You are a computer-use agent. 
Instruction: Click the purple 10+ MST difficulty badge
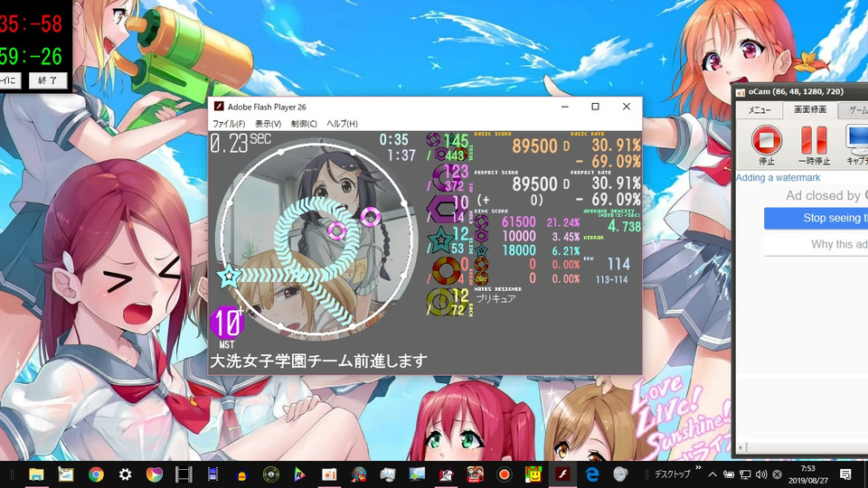[227, 323]
